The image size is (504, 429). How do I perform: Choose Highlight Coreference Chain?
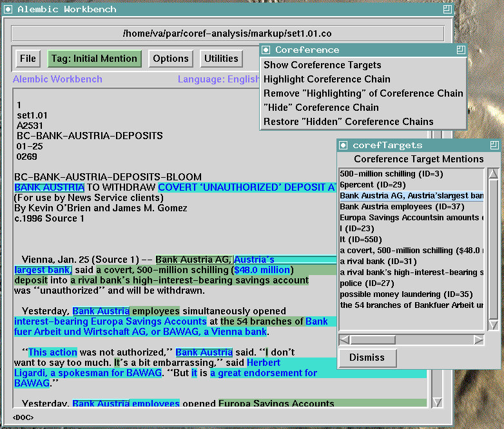coord(327,79)
